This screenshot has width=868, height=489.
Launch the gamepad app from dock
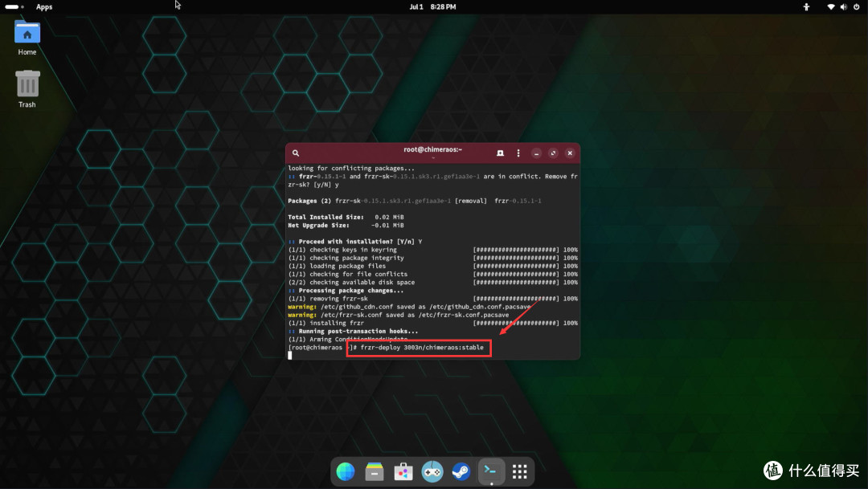(432, 471)
